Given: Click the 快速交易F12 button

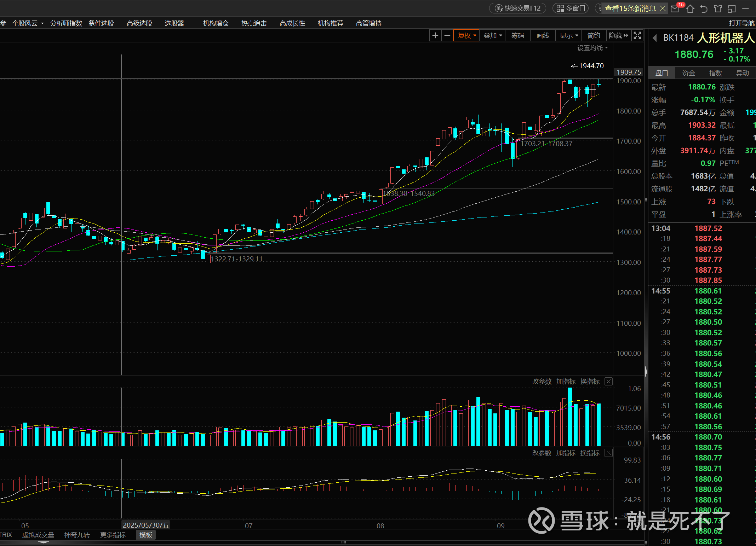Looking at the screenshot, I should click(518, 8).
